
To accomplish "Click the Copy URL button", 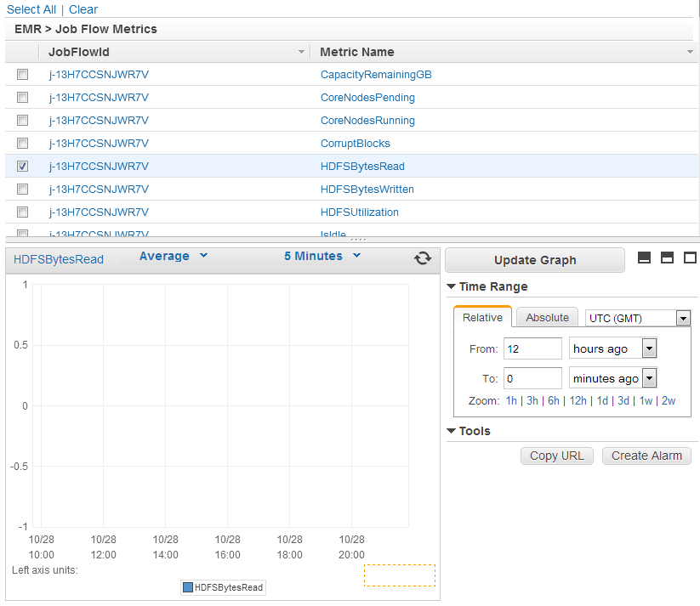I will (x=557, y=456).
